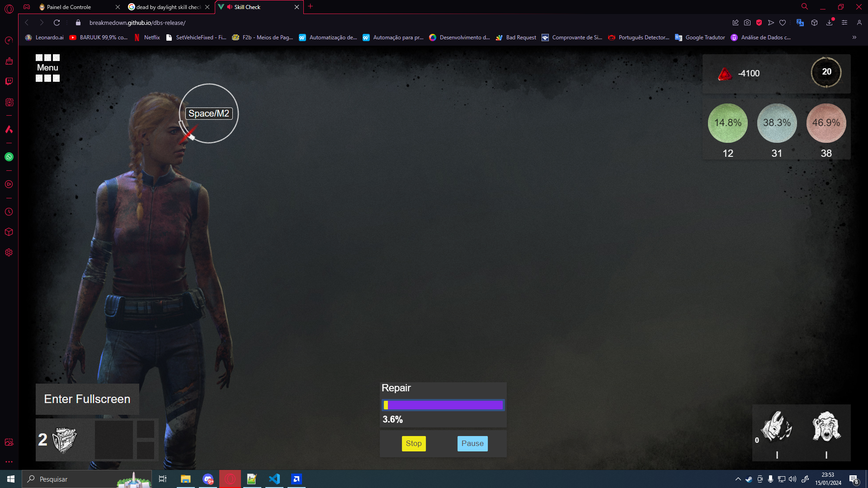Click the toolbox item icon

(64, 440)
